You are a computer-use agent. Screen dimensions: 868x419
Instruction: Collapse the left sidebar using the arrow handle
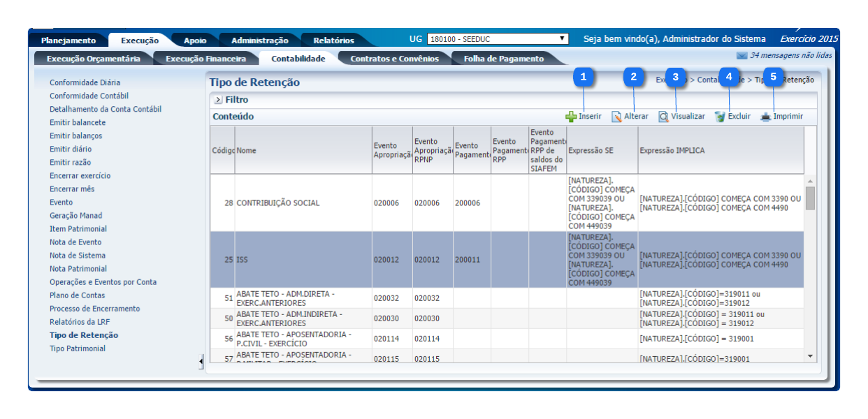(201, 361)
